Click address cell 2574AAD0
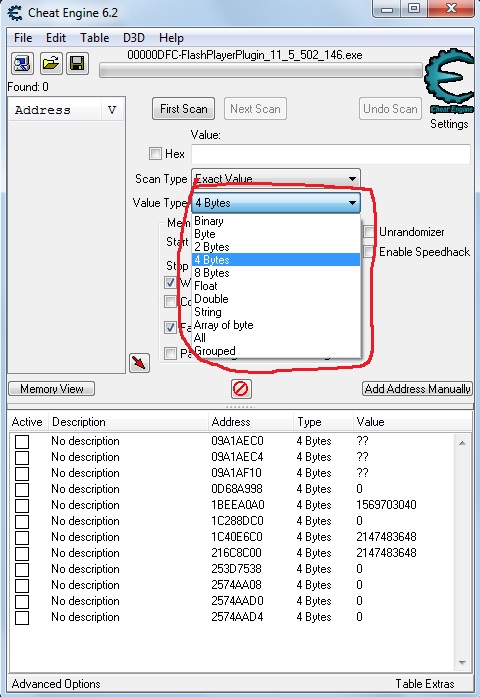Screen dimensions: 480x697 click(237, 601)
